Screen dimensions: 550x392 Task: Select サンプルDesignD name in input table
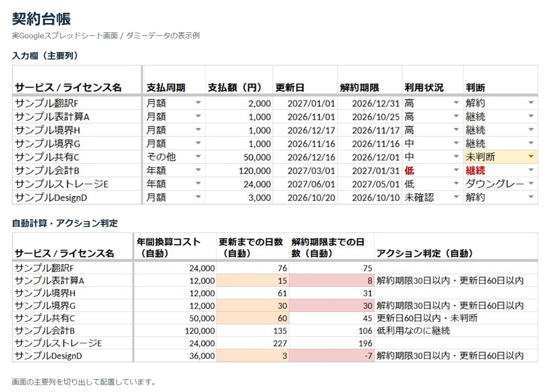77,198
